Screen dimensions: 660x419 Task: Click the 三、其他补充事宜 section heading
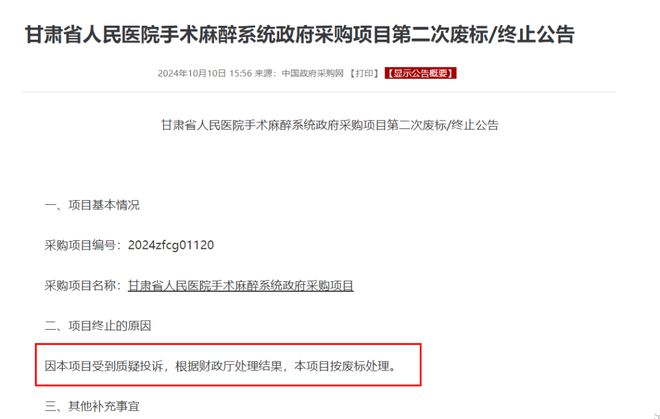pos(92,406)
